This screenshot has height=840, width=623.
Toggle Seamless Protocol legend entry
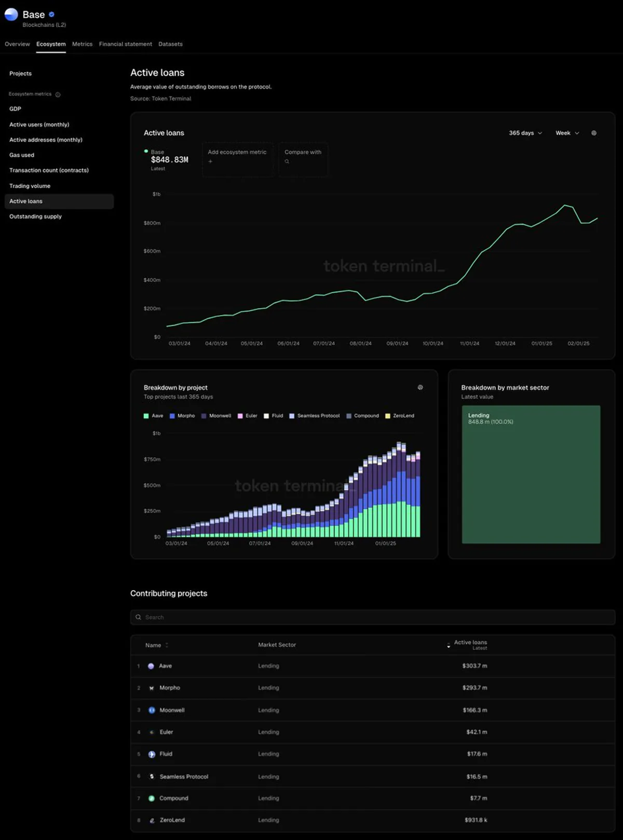(315, 416)
